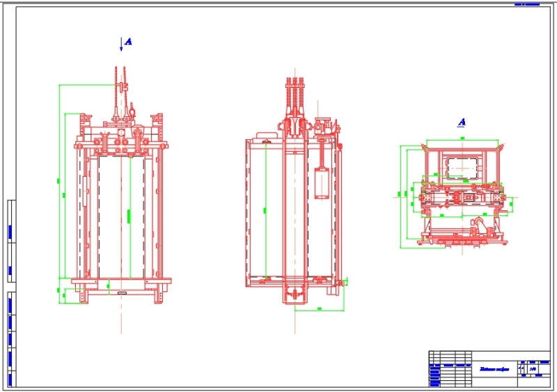Click the hanging box under the rod in the side view

322,183
